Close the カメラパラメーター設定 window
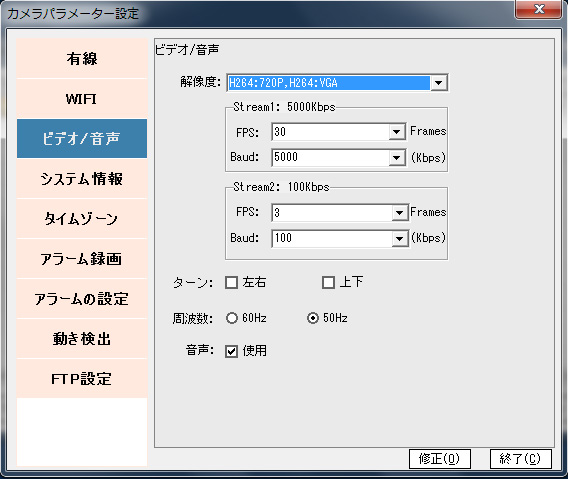The height and width of the screenshot is (479, 568). coord(539,9)
